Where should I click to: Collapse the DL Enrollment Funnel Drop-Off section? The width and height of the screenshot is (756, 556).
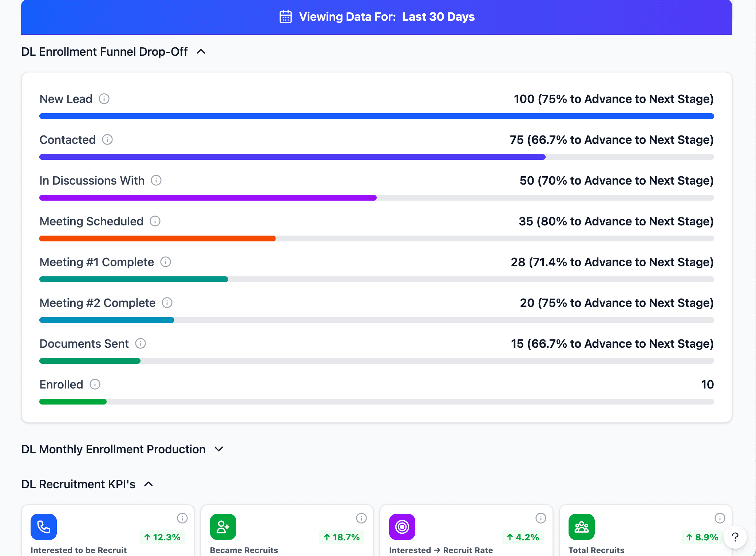pyautogui.click(x=201, y=52)
